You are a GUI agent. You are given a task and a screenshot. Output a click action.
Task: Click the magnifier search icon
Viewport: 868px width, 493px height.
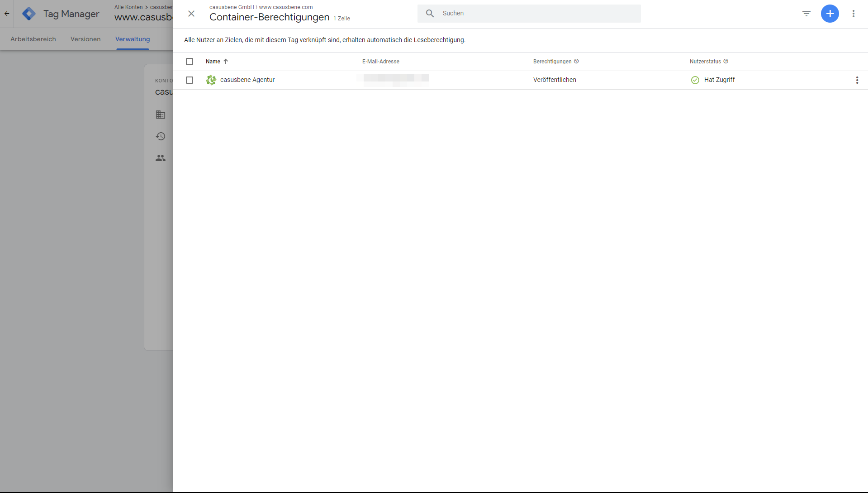pos(430,14)
